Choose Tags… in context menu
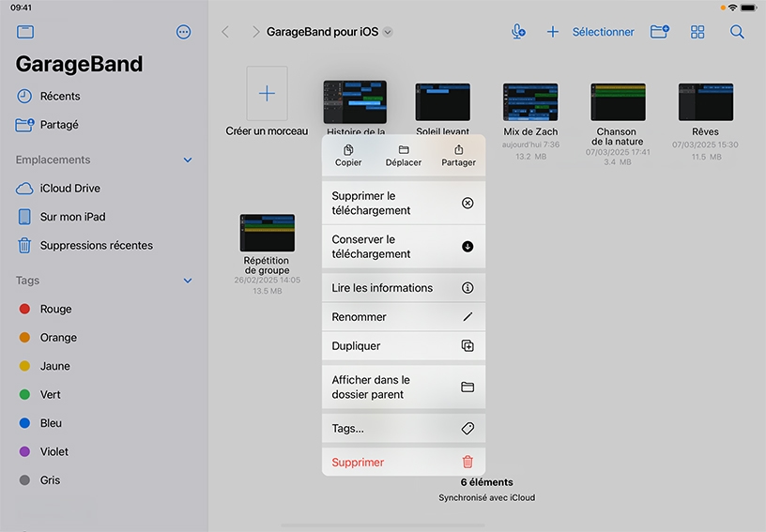The image size is (766, 532). (x=404, y=429)
